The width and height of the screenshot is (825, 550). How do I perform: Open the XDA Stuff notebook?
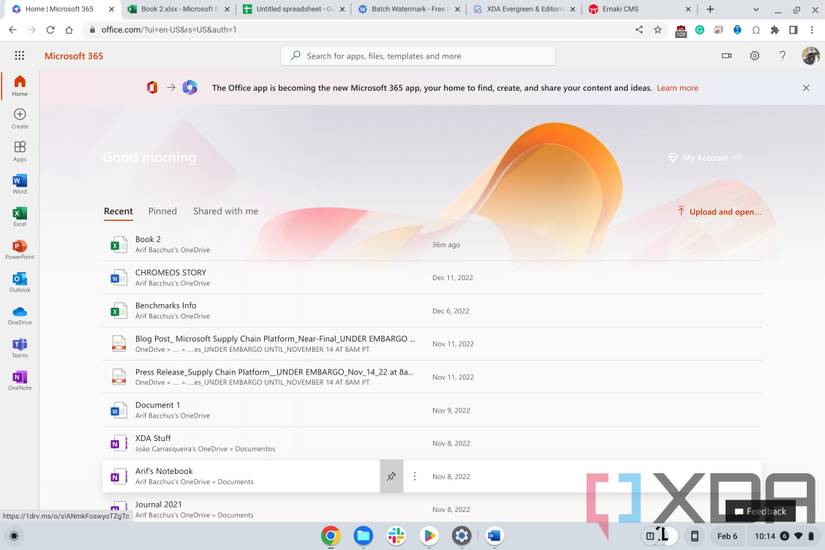[x=432, y=443]
